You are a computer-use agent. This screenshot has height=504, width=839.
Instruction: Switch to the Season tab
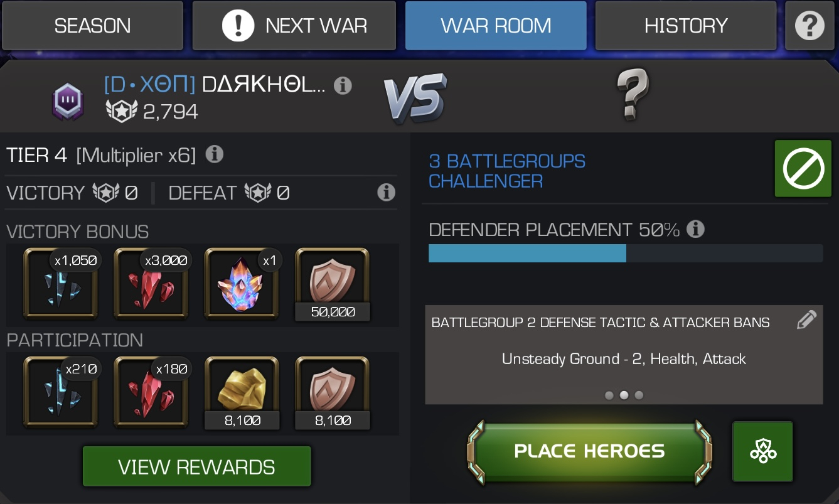(x=92, y=26)
